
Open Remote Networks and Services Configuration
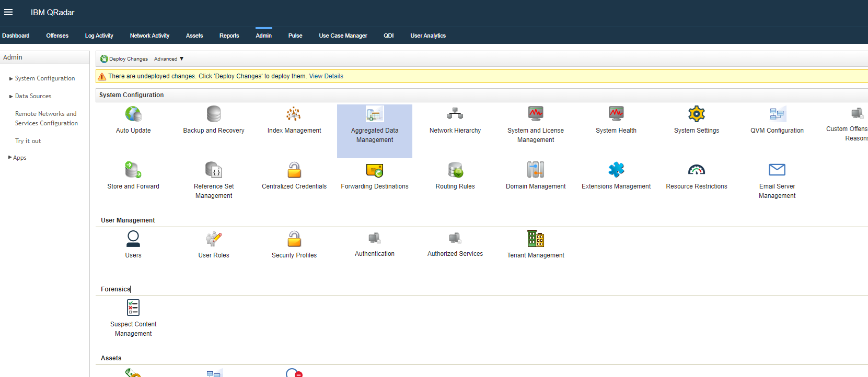pyautogui.click(x=46, y=119)
